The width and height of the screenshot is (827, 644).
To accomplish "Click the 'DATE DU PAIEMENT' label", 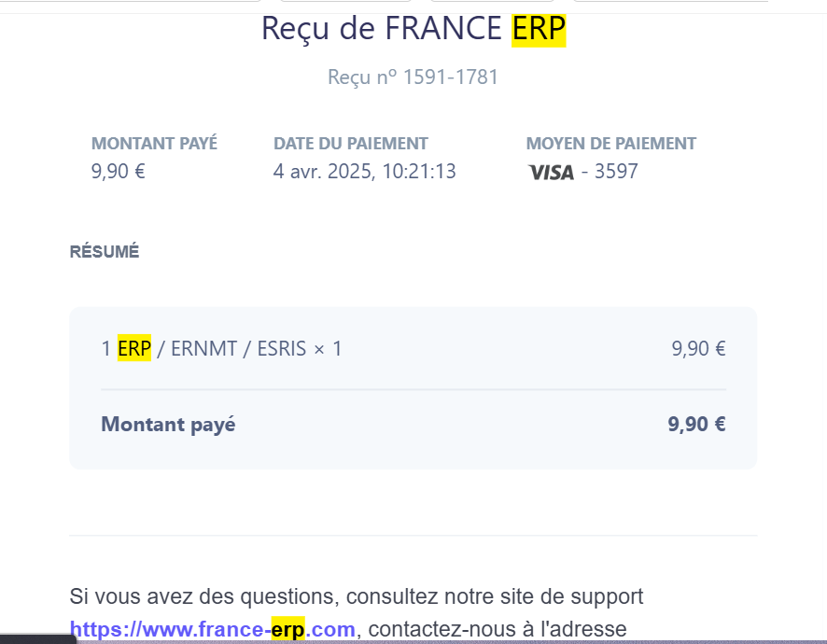I will (351, 144).
